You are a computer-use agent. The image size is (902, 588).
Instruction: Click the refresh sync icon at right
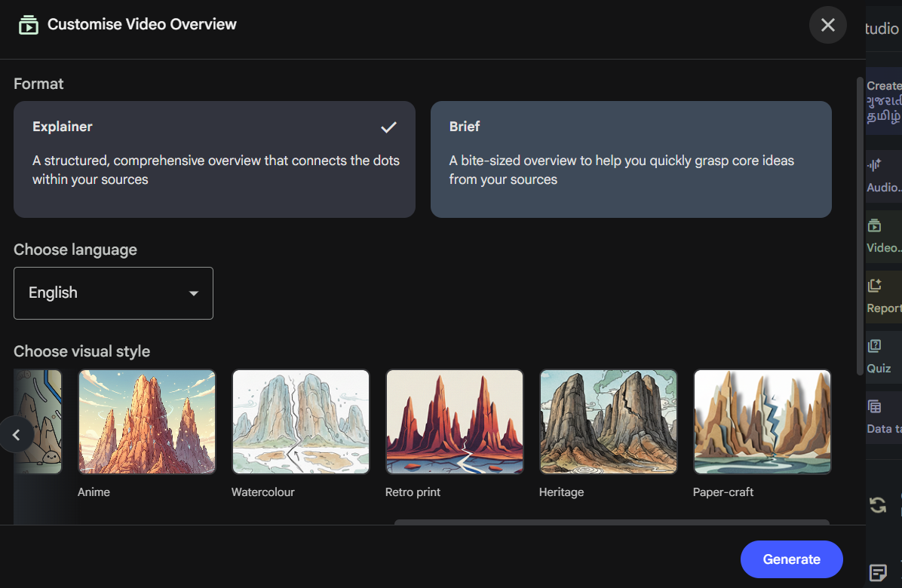coord(877,505)
